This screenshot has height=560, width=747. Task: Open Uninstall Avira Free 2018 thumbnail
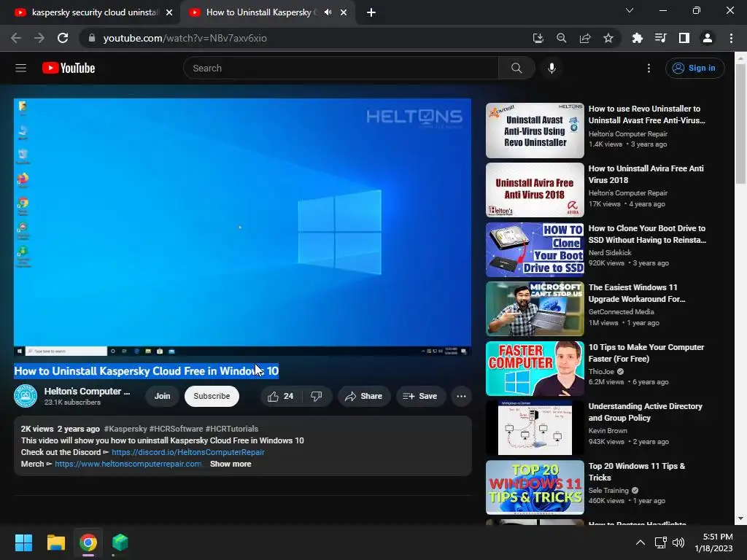535,190
